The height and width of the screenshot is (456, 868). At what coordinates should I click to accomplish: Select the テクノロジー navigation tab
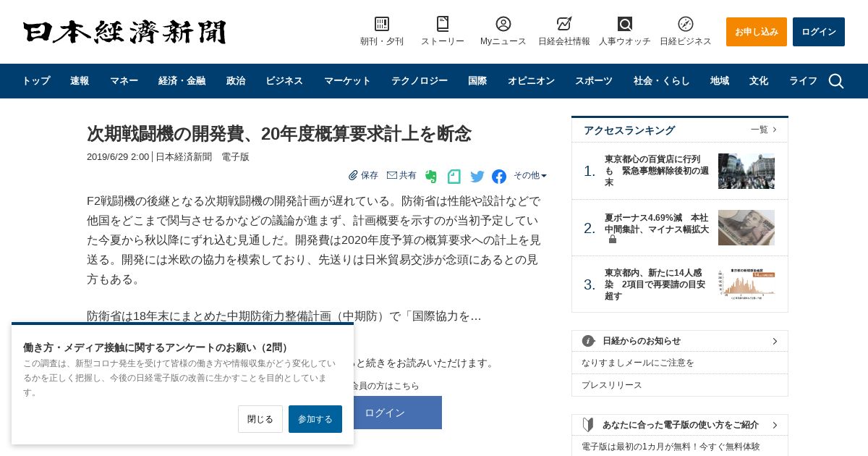pyautogui.click(x=420, y=81)
